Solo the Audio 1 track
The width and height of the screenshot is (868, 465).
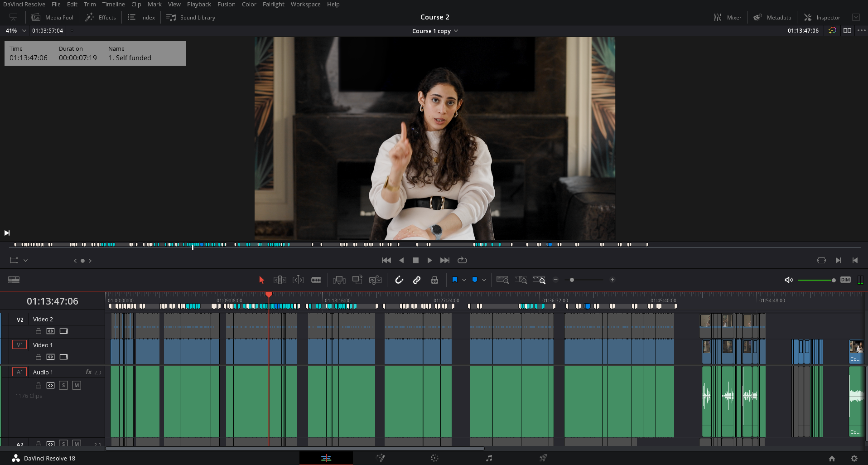point(63,385)
